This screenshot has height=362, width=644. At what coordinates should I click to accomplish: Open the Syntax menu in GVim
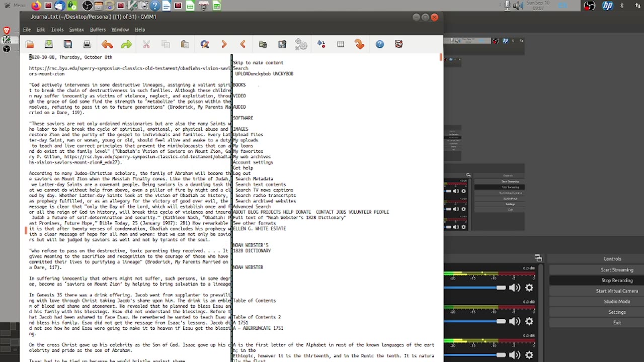(x=76, y=30)
